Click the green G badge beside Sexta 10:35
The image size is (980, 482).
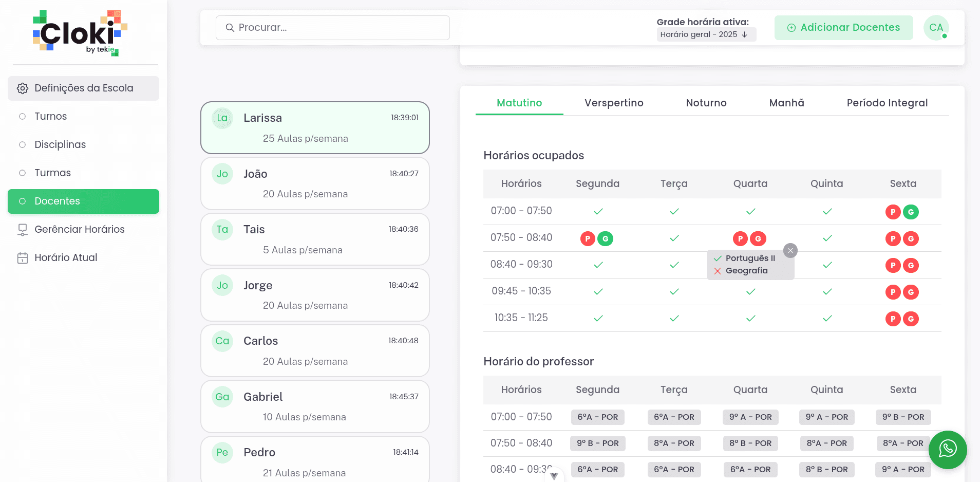coord(912,319)
